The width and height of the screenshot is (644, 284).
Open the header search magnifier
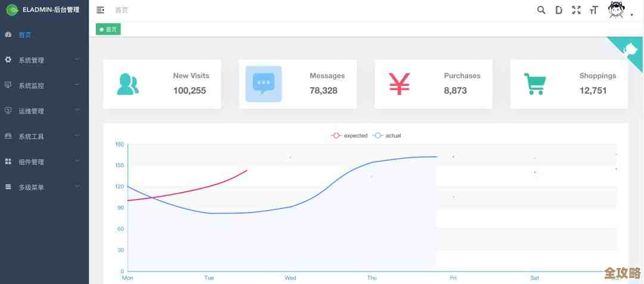point(541,10)
